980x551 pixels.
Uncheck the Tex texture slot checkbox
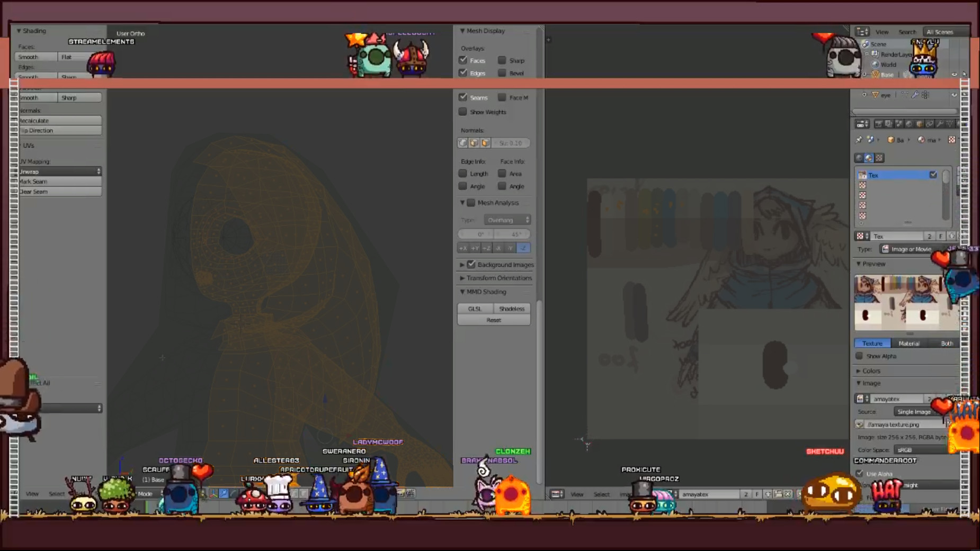click(934, 175)
